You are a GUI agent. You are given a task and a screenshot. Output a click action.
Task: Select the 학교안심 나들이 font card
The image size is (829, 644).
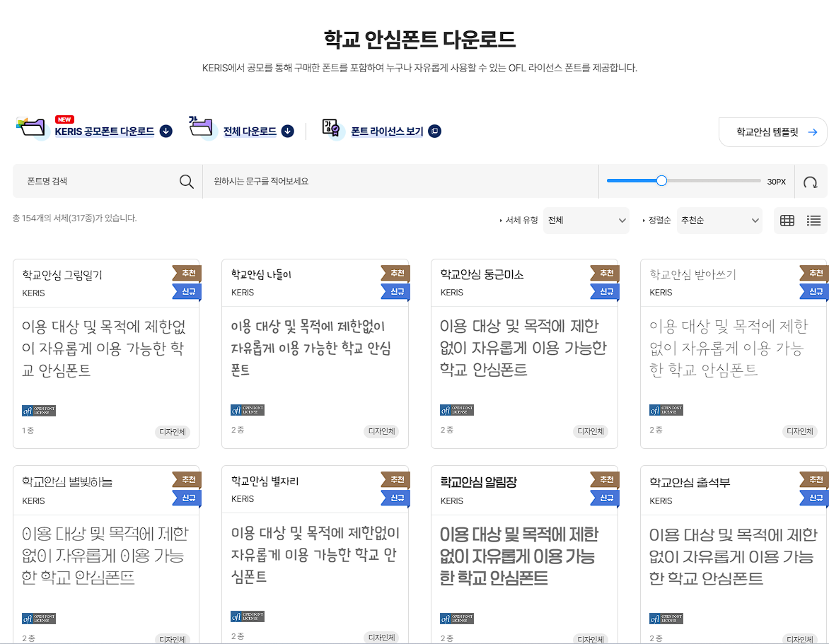[315, 353]
